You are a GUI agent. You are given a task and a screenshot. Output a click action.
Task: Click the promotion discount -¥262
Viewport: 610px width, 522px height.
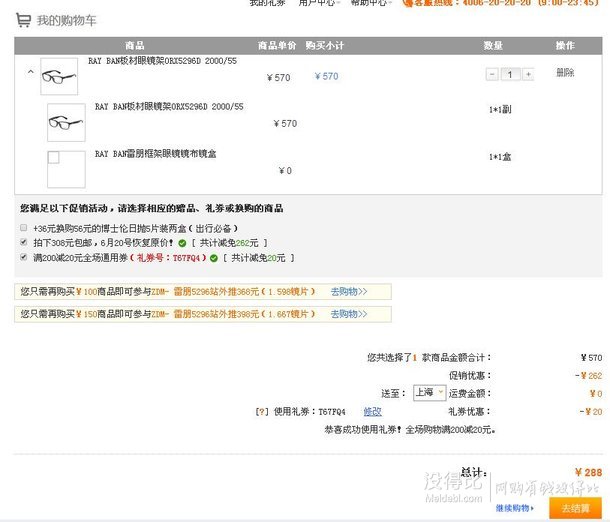coord(588,375)
